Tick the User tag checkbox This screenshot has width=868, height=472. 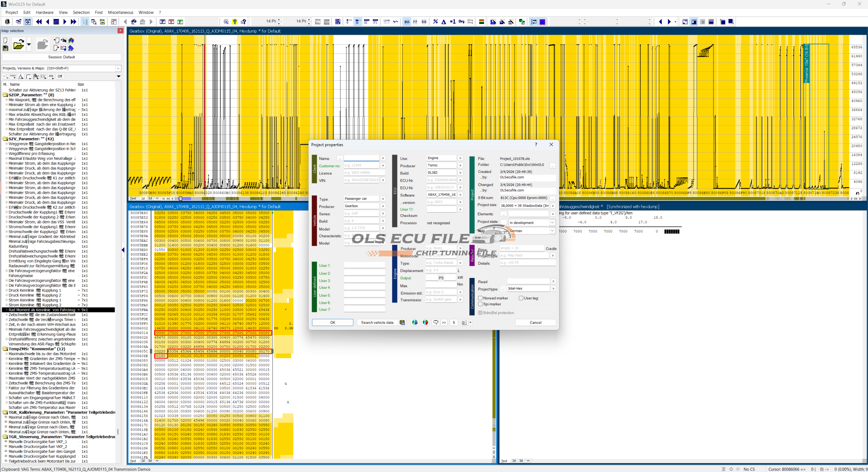tap(521, 298)
